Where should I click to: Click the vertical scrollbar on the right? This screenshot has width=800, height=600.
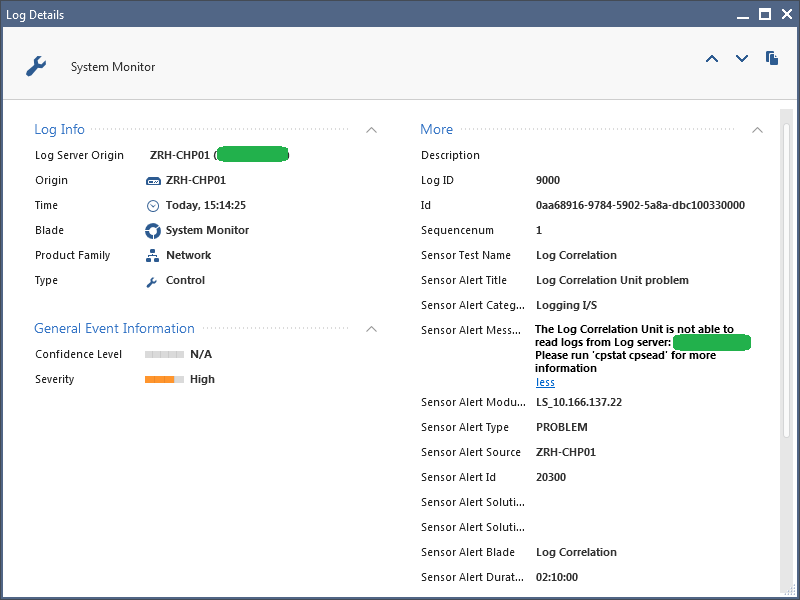tap(786, 278)
